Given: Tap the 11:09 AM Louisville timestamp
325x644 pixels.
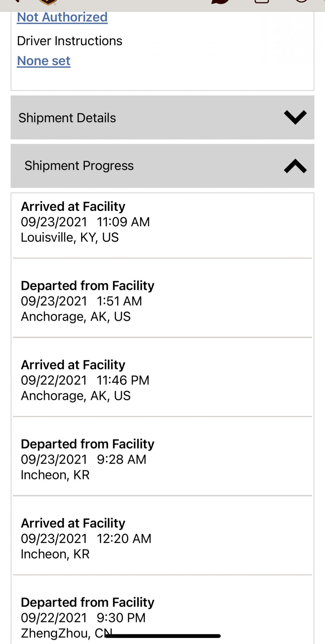Looking at the screenshot, I should click(x=123, y=222).
